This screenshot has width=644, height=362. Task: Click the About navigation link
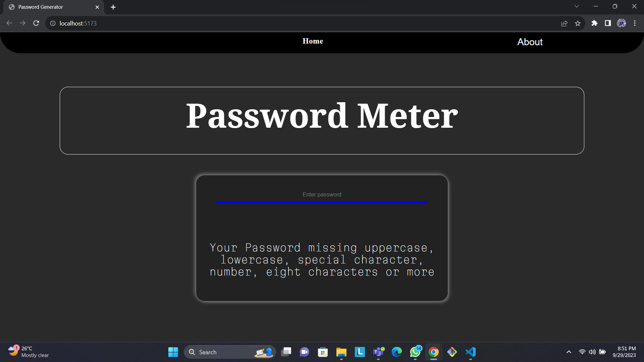[530, 42]
